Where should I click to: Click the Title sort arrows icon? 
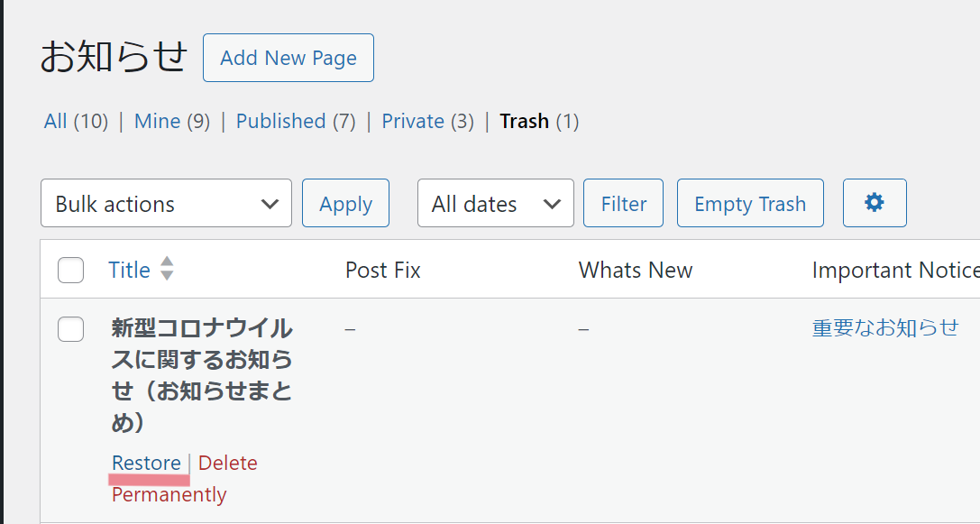167,269
